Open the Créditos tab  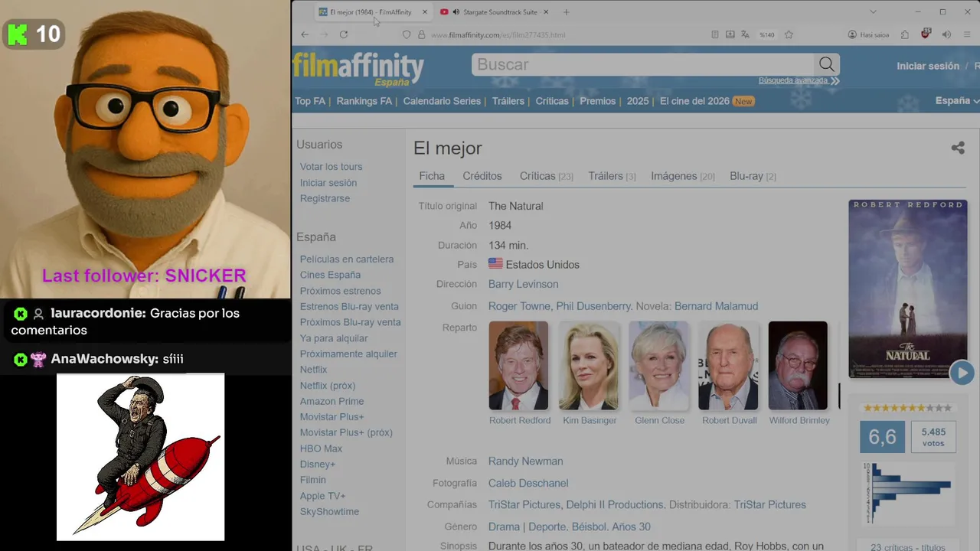(x=482, y=176)
